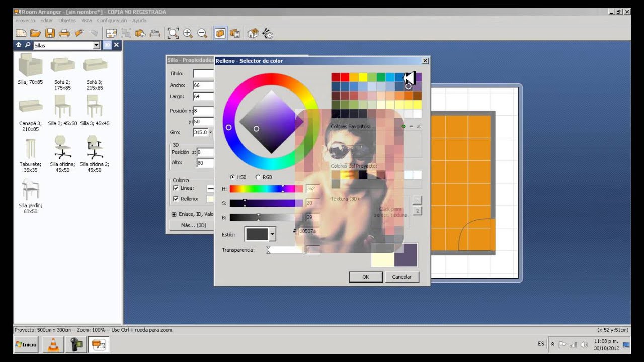Select the HSB radio button
Screen dimensions: 644x362
232,177
